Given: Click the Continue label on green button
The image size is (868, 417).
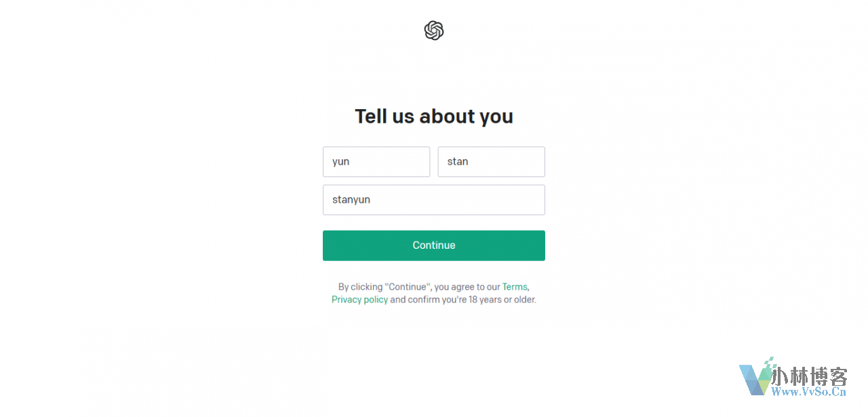Looking at the screenshot, I should coord(434,245).
